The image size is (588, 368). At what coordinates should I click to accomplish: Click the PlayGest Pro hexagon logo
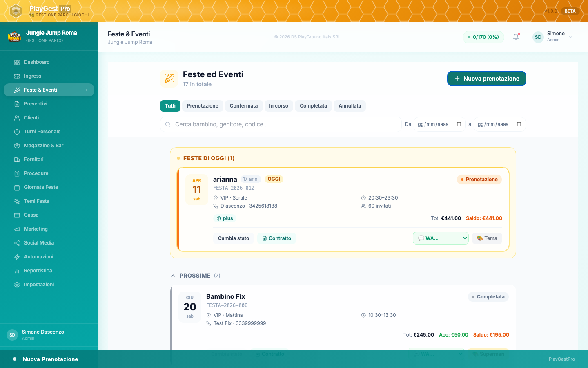[x=16, y=11]
